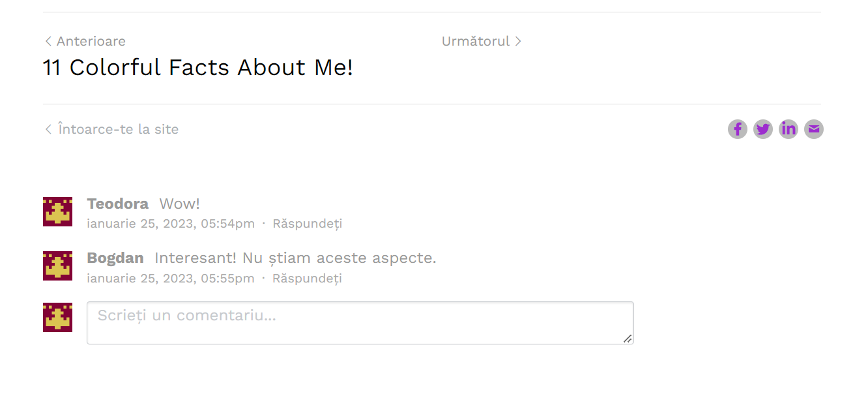Click "Întoarce-te la site" link
The height and width of the screenshot is (396, 868).
pos(111,129)
